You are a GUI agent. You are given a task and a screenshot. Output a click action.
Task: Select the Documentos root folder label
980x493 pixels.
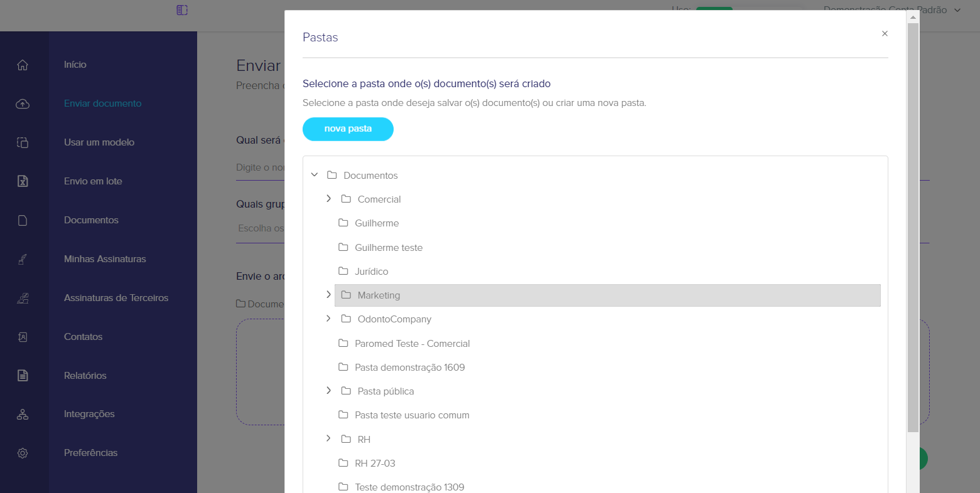370,176
